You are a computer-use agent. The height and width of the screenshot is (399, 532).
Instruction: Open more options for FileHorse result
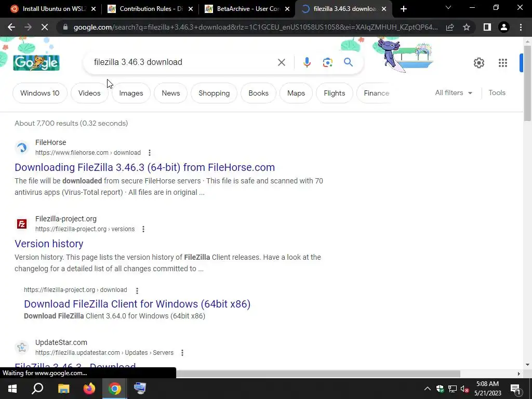click(149, 153)
